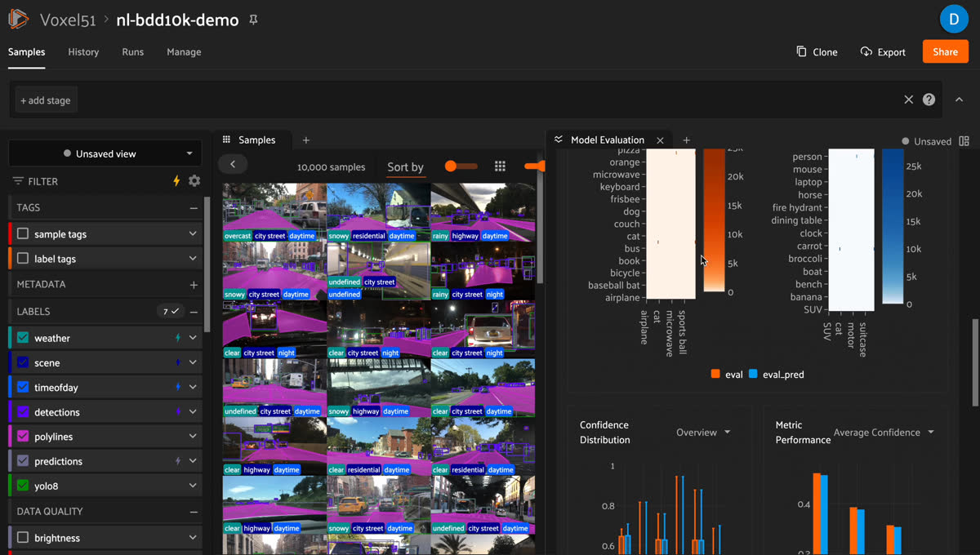Viewport: 980px width, 555px height.
Task: Switch to the Runs tab
Action: [133, 51]
